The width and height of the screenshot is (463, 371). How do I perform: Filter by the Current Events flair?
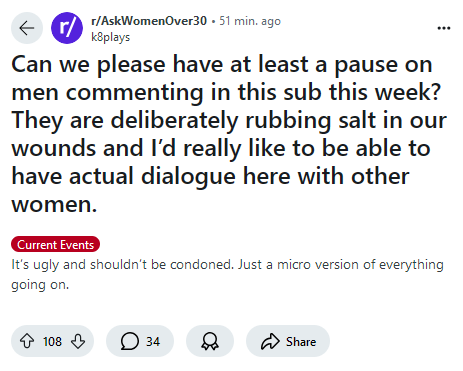[56, 245]
